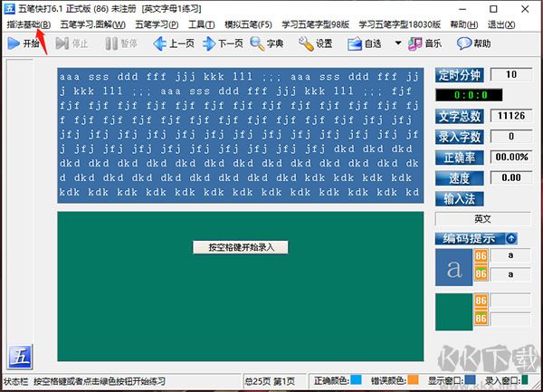Open the 学习五笔字型18030版 menu
The width and height of the screenshot is (543, 392).
(x=400, y=24)
